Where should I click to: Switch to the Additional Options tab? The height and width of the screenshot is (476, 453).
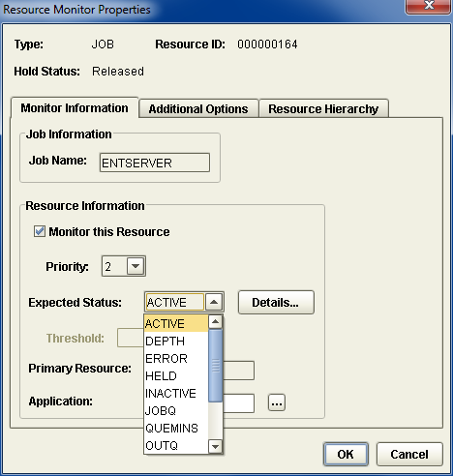pos(198,109)
